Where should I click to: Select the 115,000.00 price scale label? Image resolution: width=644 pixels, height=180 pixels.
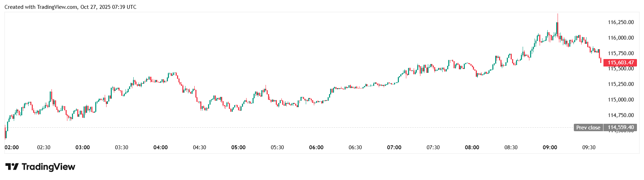click(x=620, y=100)
